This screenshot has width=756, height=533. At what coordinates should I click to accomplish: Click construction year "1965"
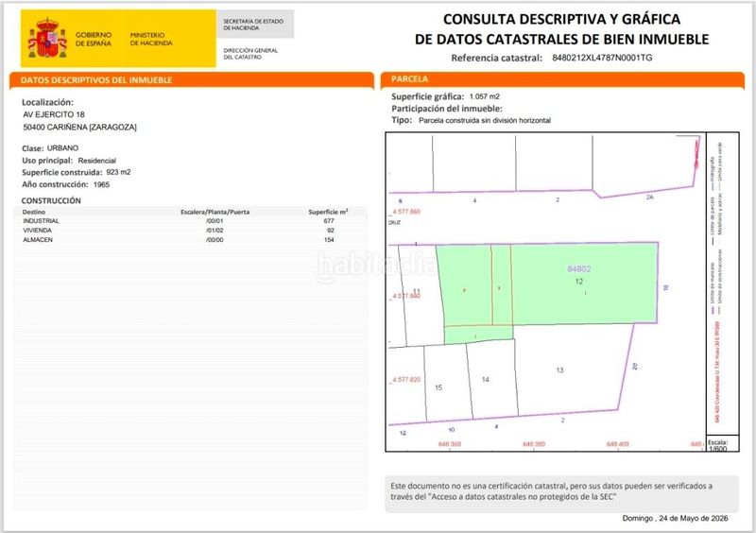[102, 184]
